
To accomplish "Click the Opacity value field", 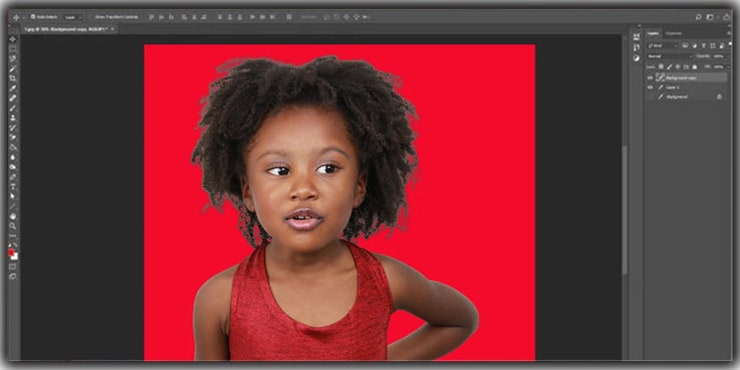I will click(x=718, y=56).
